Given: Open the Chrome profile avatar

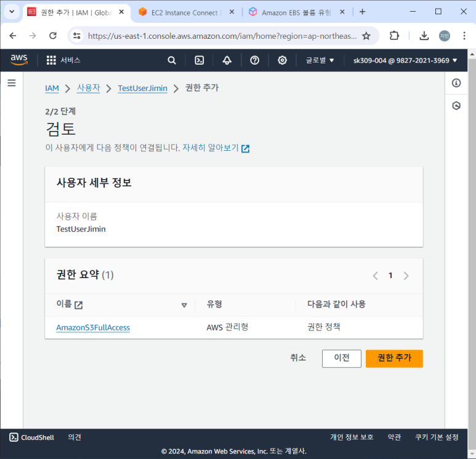Looking at the screenshot, I should (x=445, y=36).
